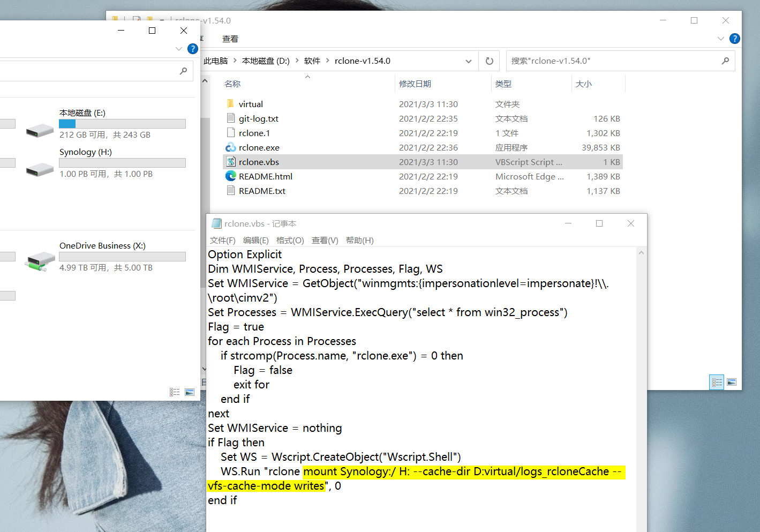Open the 帮助(H) menu in Notepad
Image resolution: width=760 pixels, height=532 pixels.
360,241
